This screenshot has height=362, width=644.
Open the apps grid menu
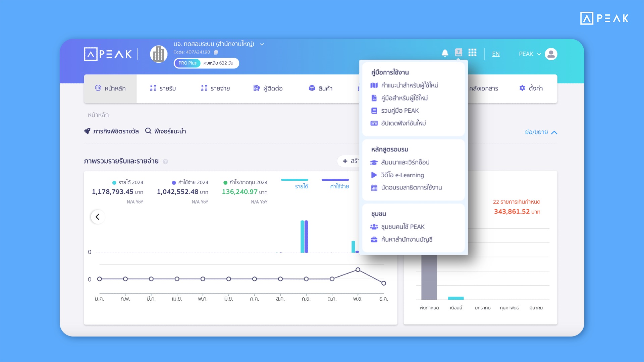(x=472, y=53)
